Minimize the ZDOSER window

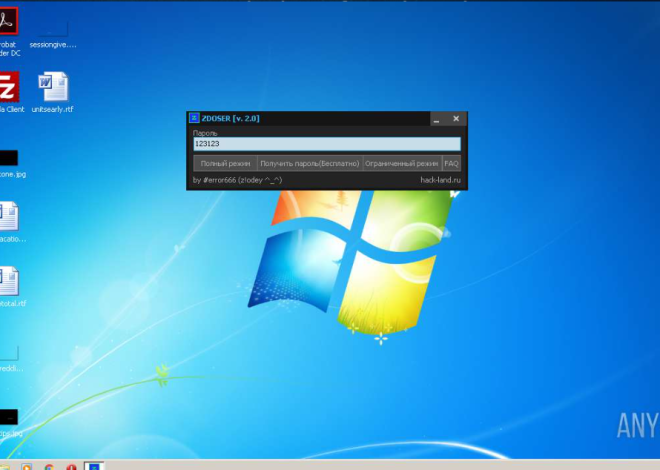[x=437, y=119]
